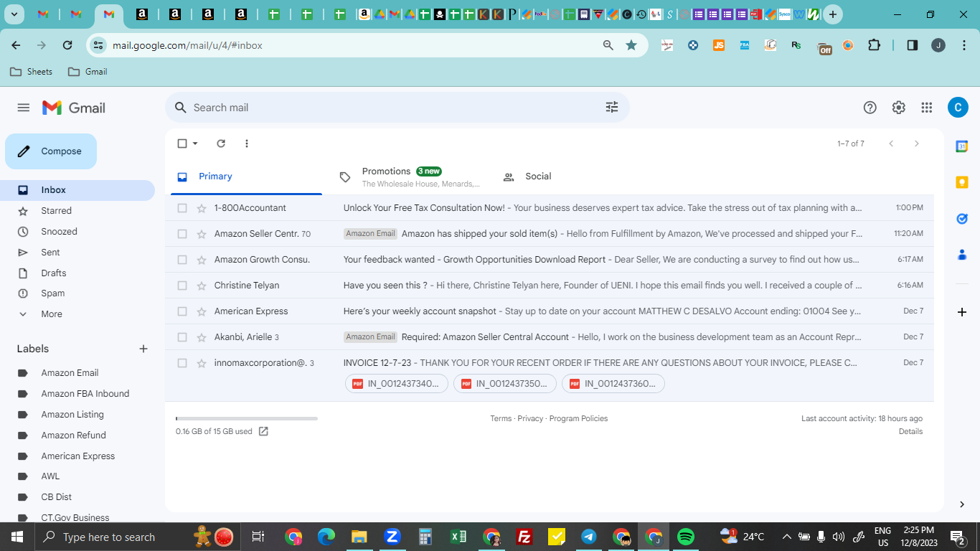
Task: Open the Google Account avatar
Action: point(958,108)
